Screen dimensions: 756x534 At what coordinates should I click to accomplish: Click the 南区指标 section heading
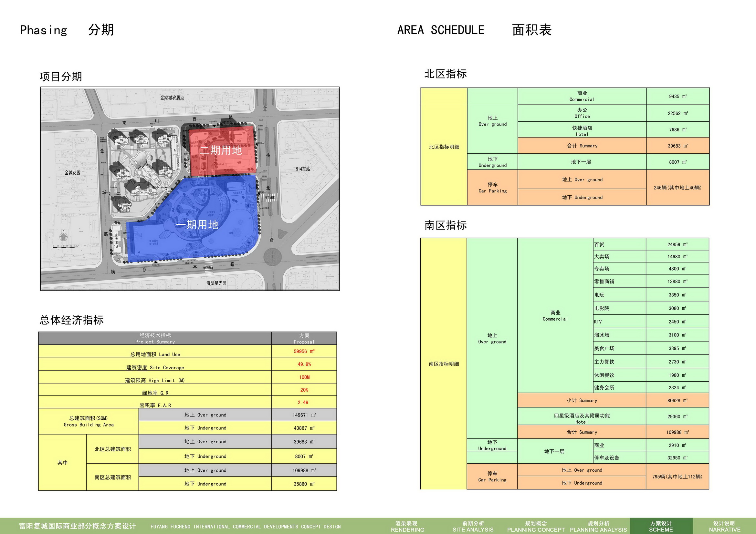(445, 225)
